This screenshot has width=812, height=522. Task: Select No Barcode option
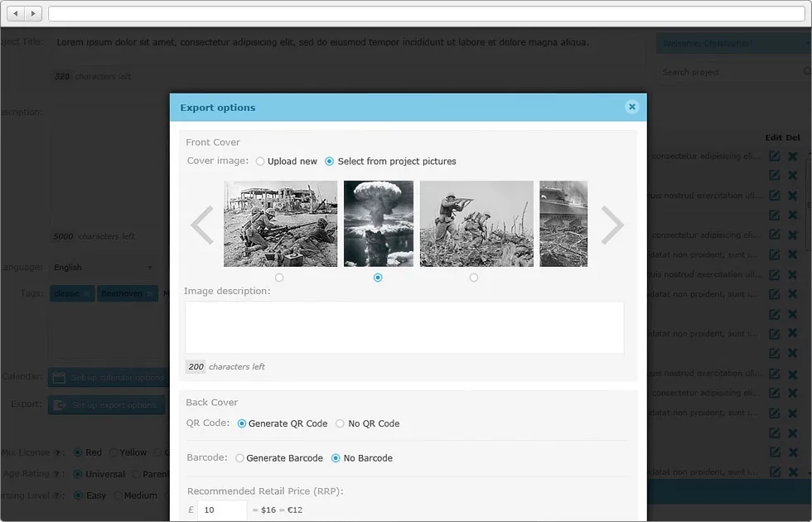[x=336, y=458]
